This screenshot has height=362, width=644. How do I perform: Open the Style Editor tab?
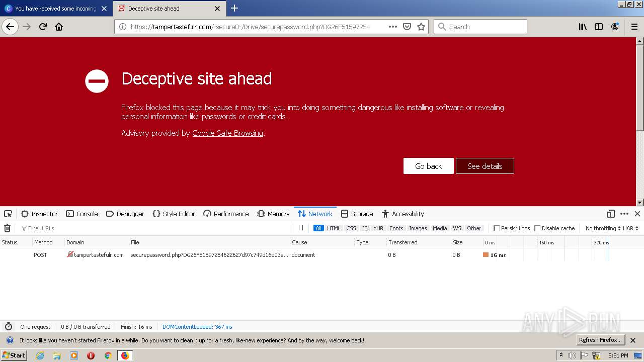pyautogui.click(x=174, y=214)
